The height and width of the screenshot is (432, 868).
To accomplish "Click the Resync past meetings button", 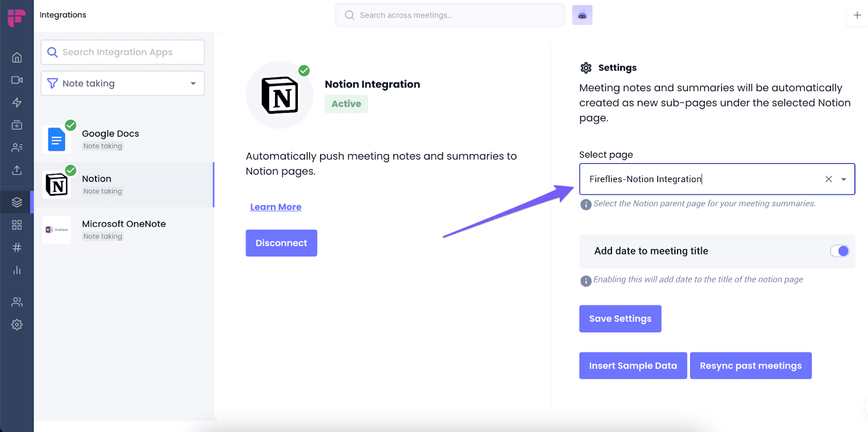I will click(751, 366).
